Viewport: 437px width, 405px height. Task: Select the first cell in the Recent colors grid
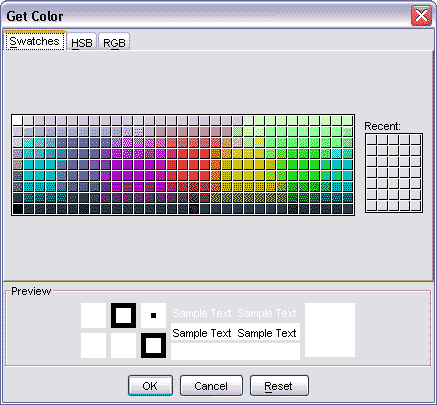(372, 140)
